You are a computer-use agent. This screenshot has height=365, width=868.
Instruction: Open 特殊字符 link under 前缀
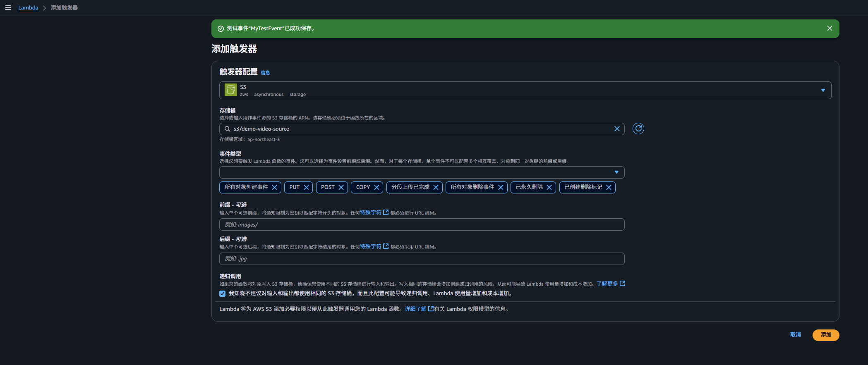[x=374, y=212]
